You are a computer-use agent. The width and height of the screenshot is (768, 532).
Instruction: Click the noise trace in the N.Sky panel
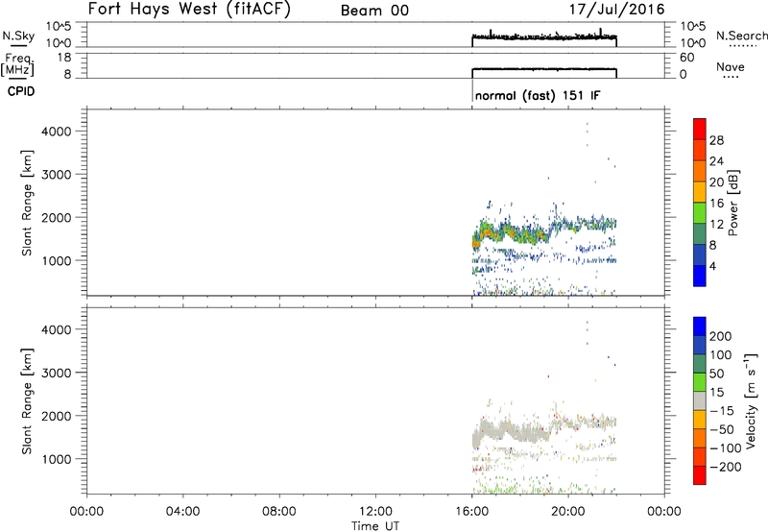543,36
